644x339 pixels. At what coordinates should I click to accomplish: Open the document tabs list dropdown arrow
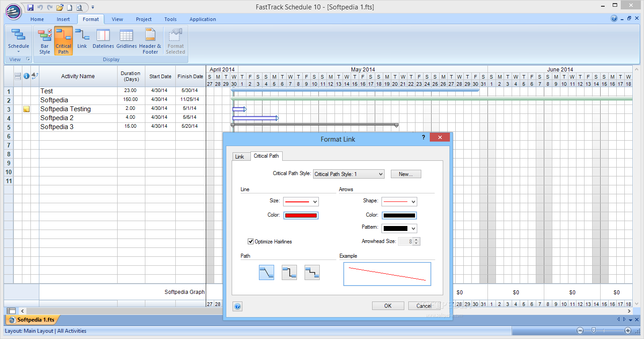631,320
